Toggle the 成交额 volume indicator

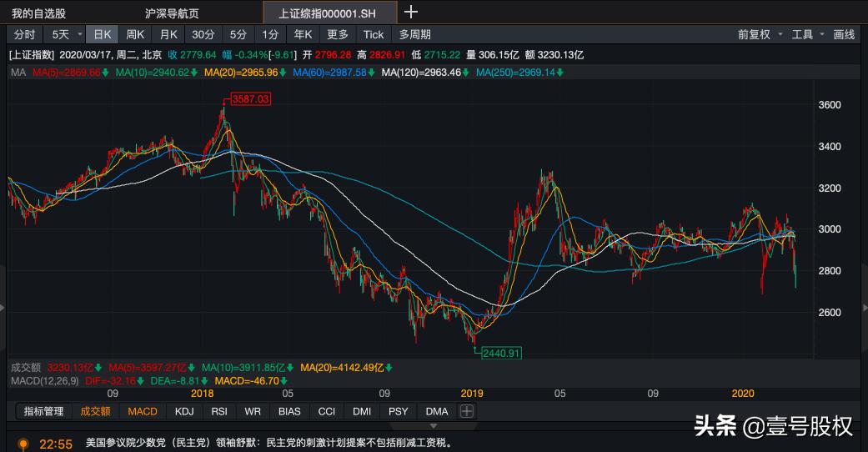click(95, 411)
